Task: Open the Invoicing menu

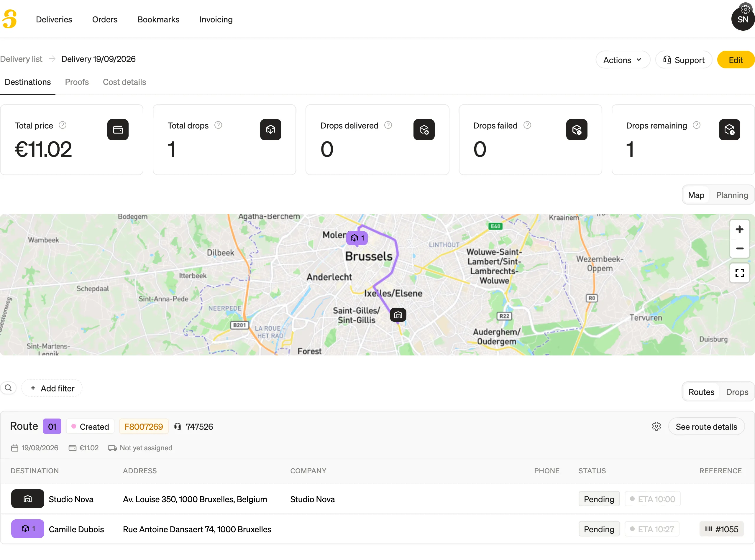Action: point(216,19)
